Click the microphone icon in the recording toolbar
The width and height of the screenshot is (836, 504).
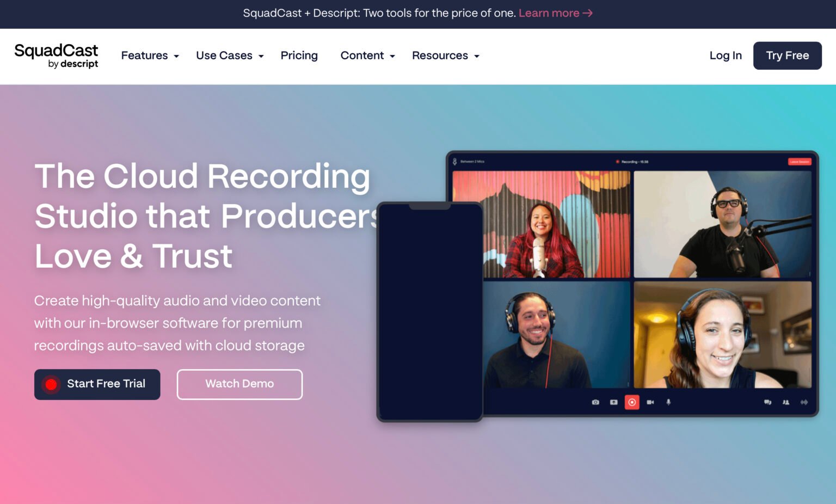[668, 402]
